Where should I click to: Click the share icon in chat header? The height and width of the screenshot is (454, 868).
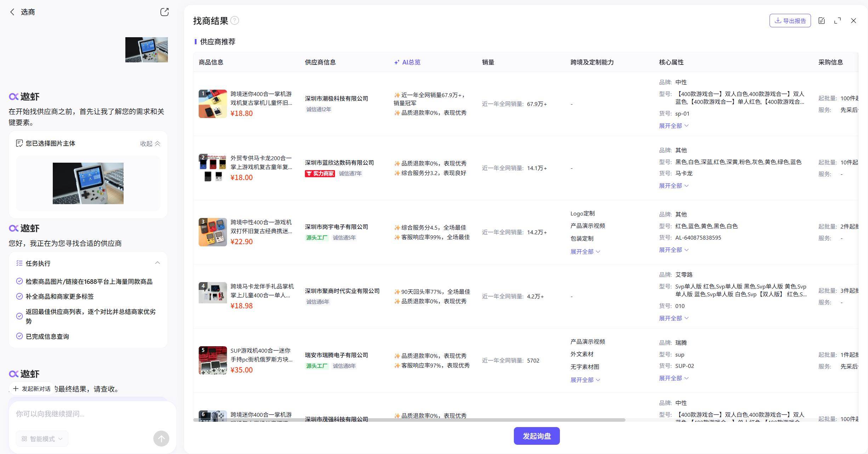coord(164,12)
